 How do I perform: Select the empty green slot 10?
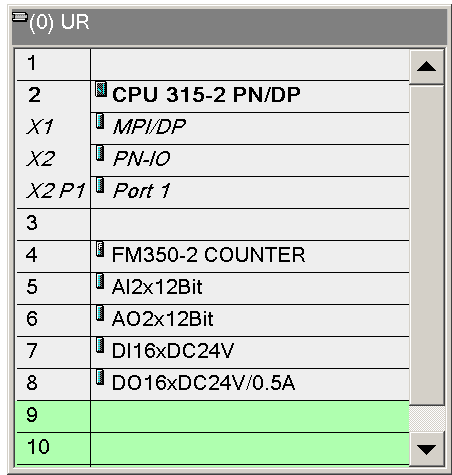213,449
